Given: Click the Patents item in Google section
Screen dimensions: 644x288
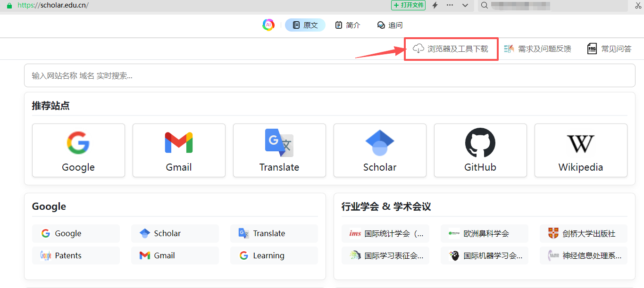Looking at the screenshot, I should 76,255.
